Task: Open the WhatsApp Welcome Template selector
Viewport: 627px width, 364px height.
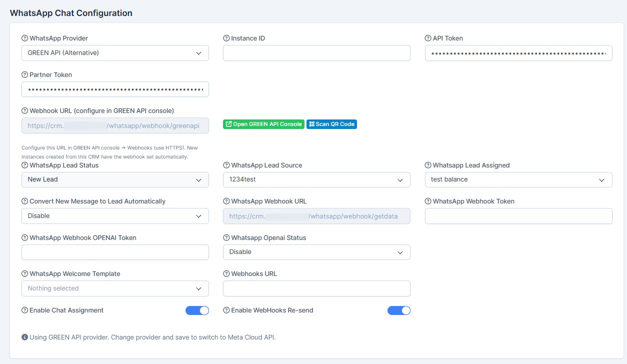Action: [115, 288]
